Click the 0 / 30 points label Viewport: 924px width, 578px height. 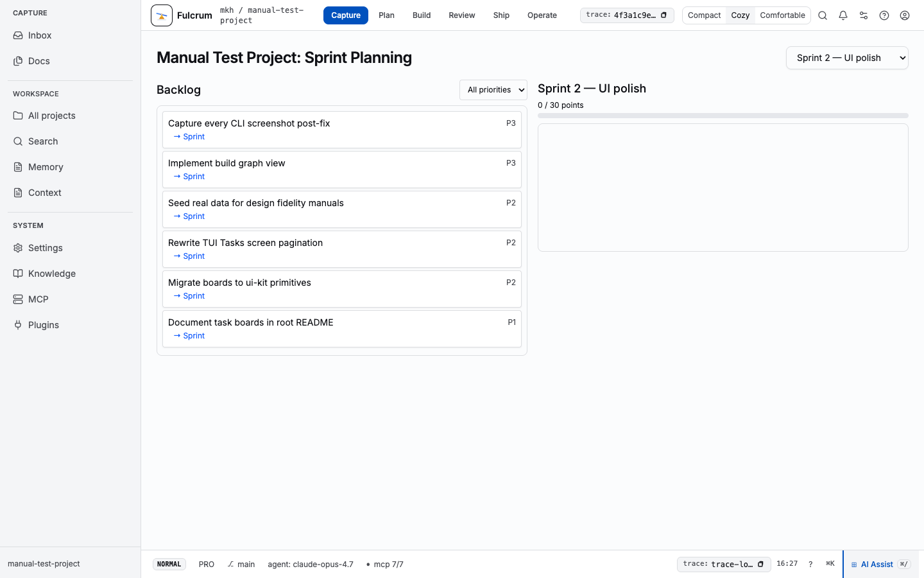(561, 105)
